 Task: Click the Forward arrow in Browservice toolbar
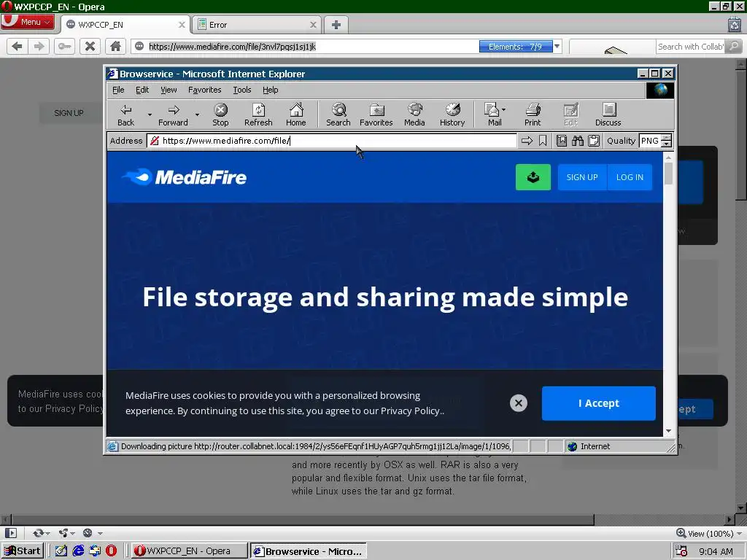(x=174, y=115)
